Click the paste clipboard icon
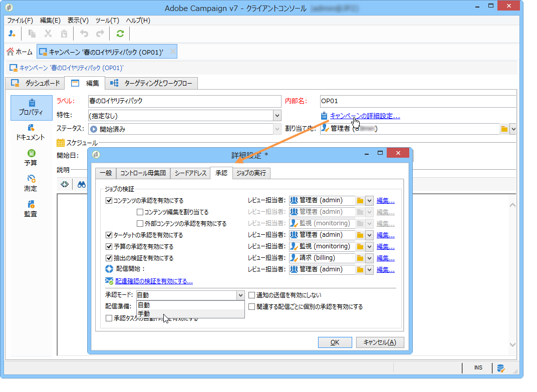The width and height of the screenshot is (537, 392). [64, 34]
